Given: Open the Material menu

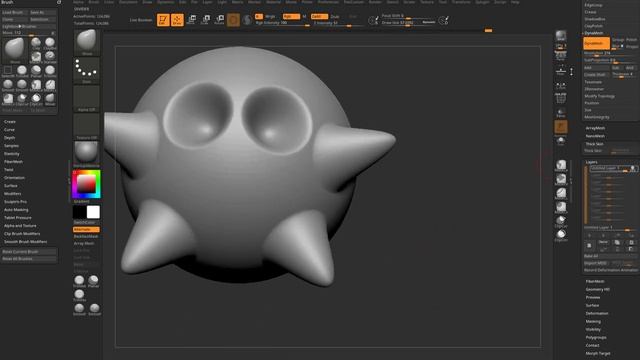Looking at the screenshot, I should [x=273, y=2].
